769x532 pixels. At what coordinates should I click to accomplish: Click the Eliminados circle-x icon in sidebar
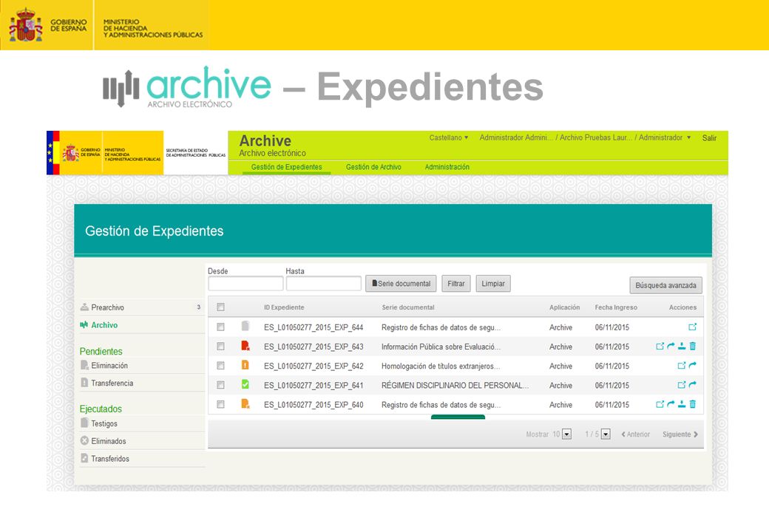[84, 440]
